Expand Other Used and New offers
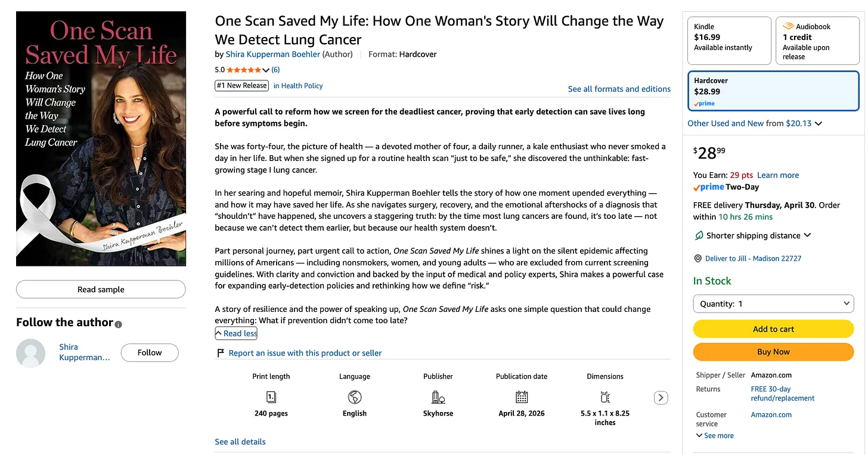868x455 pixels. click(819, 123)
